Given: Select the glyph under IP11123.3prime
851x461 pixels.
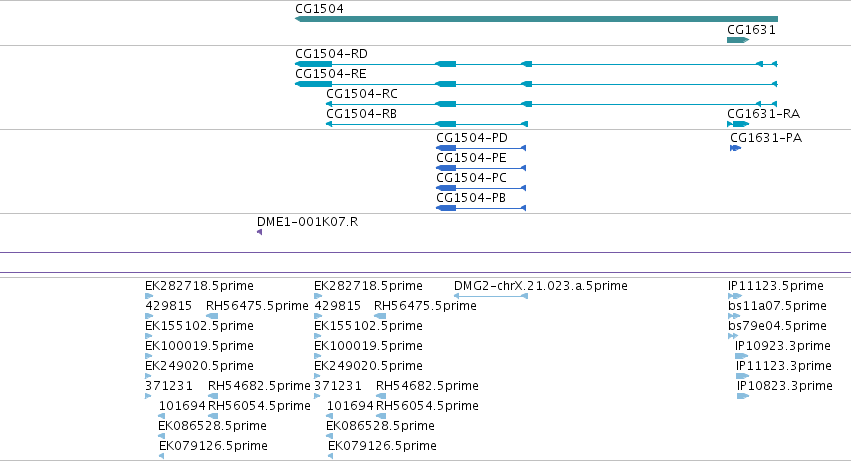Looking at the screenshot, I should (742, 376).
